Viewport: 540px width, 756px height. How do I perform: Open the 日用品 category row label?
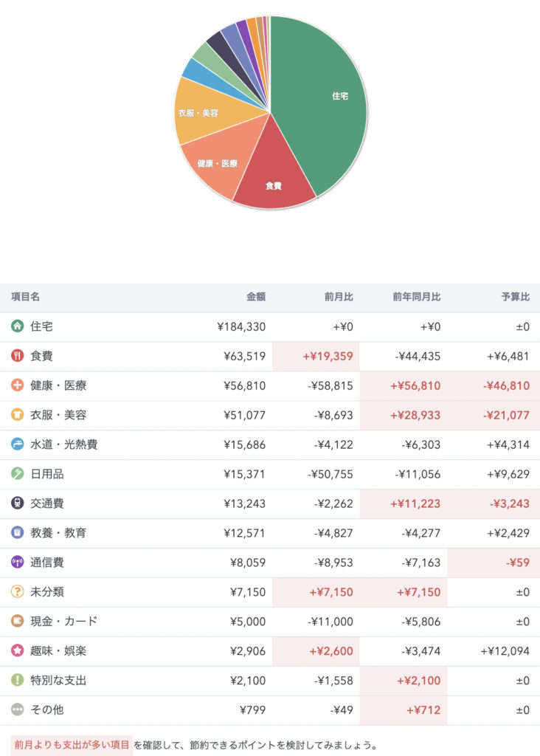click(46, 474)
